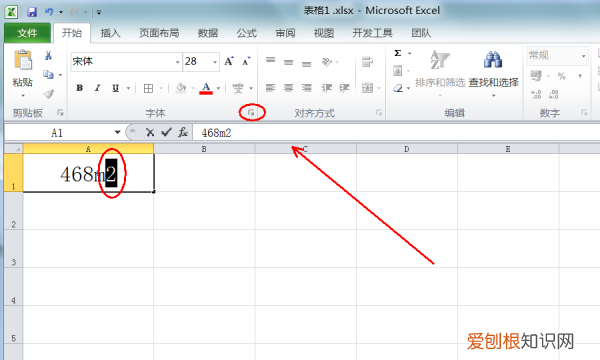Switch to the 审阅 Review tab
This screenshot has width=600, height=360.
pos(285,33)
